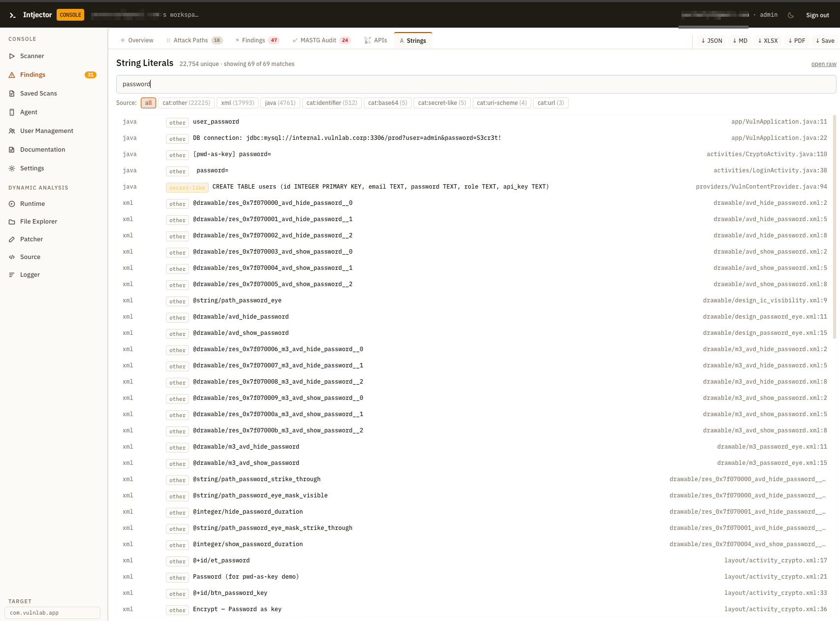Viewport: 840px width, 621px height.
Task: Focus the string search input field
Action: point(476,84)
